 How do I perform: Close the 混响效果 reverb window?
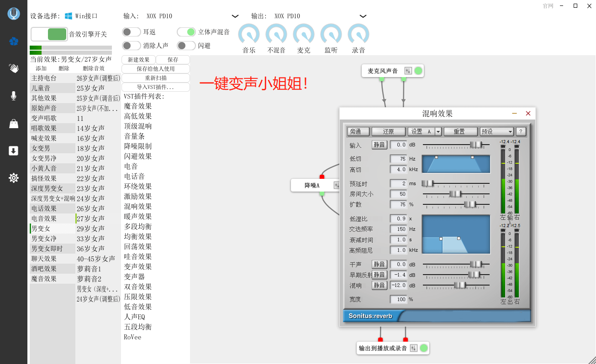(x=528, y=114)
